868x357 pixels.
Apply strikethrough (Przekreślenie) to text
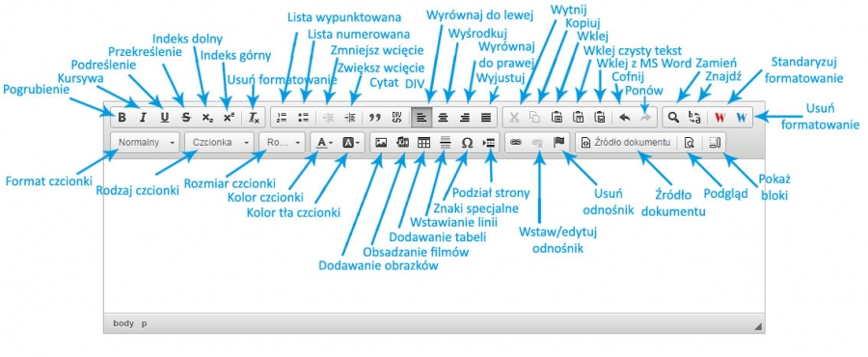186,118
